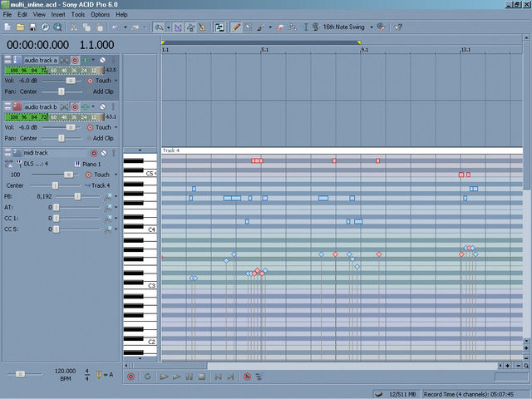Copy selection from the toolbar
The height and width of the screenshot is (399, 532).
point(86,27)
